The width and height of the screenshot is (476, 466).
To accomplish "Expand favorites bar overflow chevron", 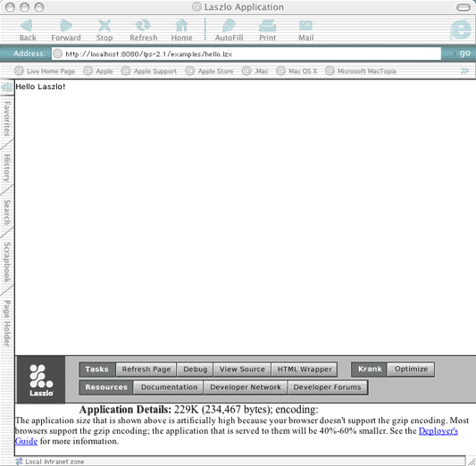I will click(464, 71).
